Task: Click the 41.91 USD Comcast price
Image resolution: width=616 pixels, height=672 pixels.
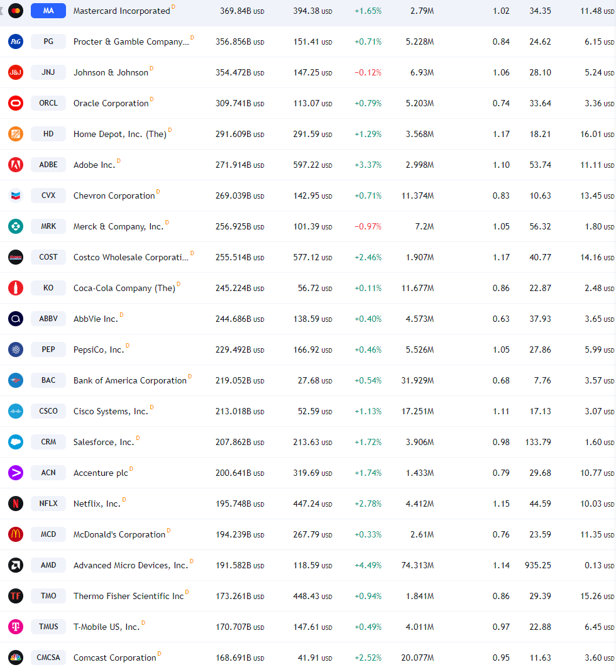Action: pos(315,658)
